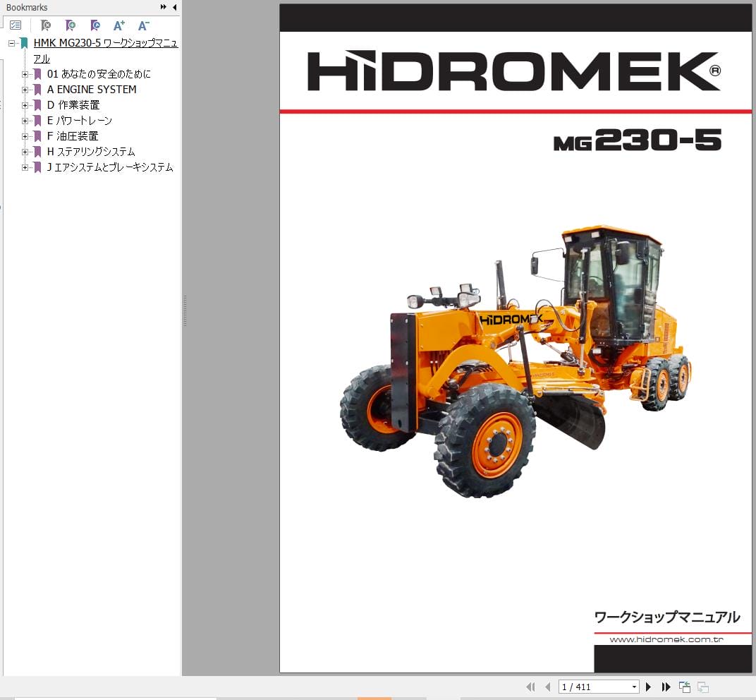Screen dimensions: 756x700
Task: Expand the A ENGINE SYSTEM bookmark
Action: pos(25,90)
